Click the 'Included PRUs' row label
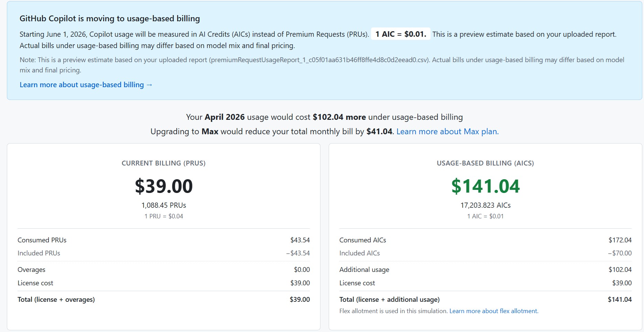This screenshot has width=644, height=332. click(x=39, y=253)
